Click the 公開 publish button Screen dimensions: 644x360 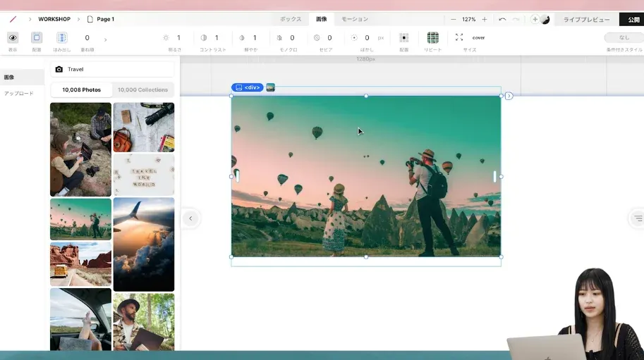[x=633, y=19]
